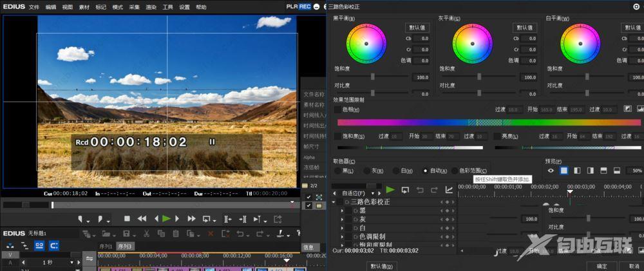Expand the 黑 keyframe track

[342, 210]
